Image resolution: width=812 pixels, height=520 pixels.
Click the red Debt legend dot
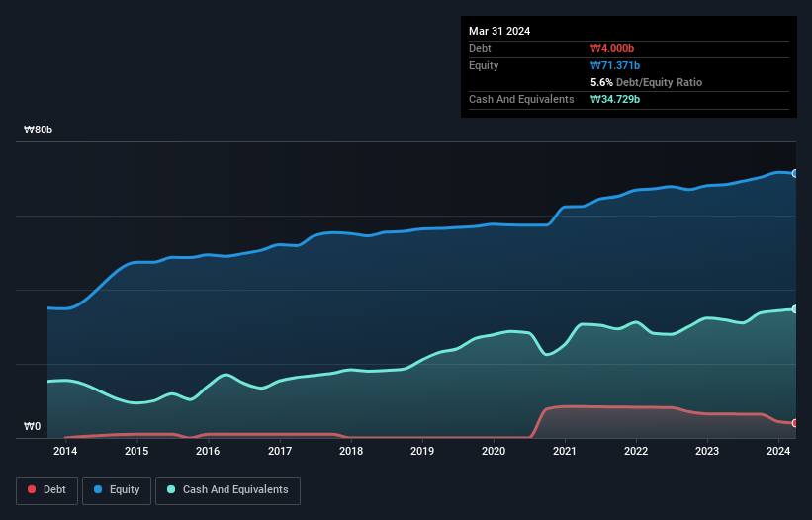[32, 489]
